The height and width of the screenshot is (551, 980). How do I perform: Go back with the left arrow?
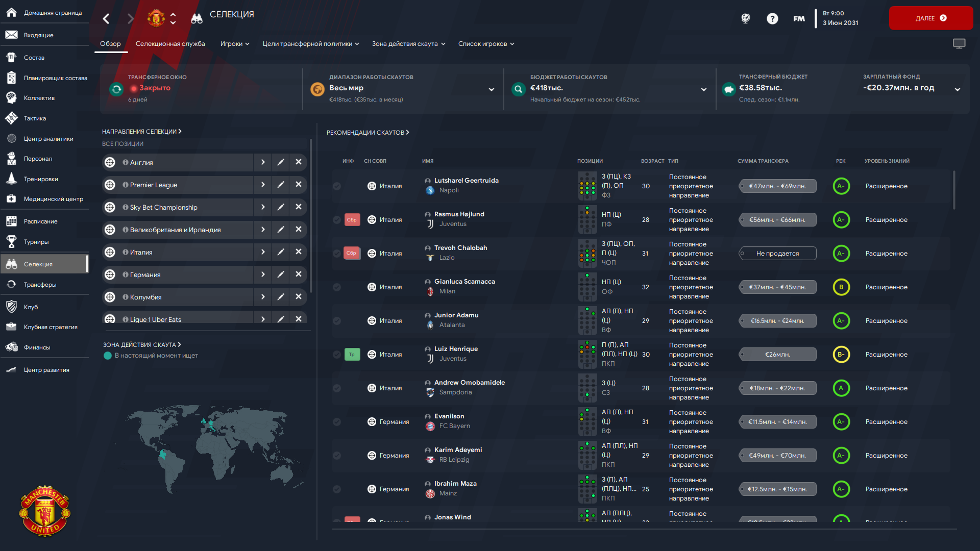(x=106, y=19)
